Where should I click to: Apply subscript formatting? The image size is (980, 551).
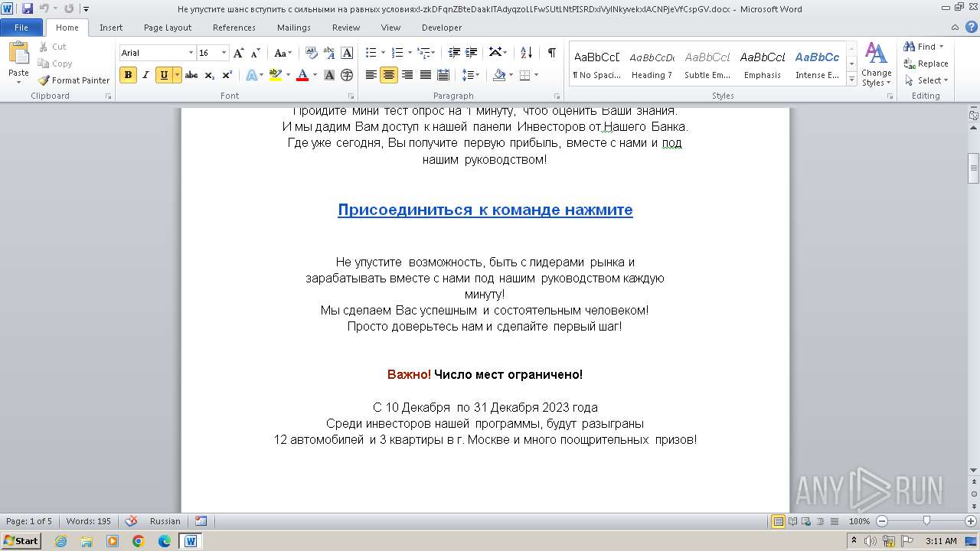click(x=209, y=75)
